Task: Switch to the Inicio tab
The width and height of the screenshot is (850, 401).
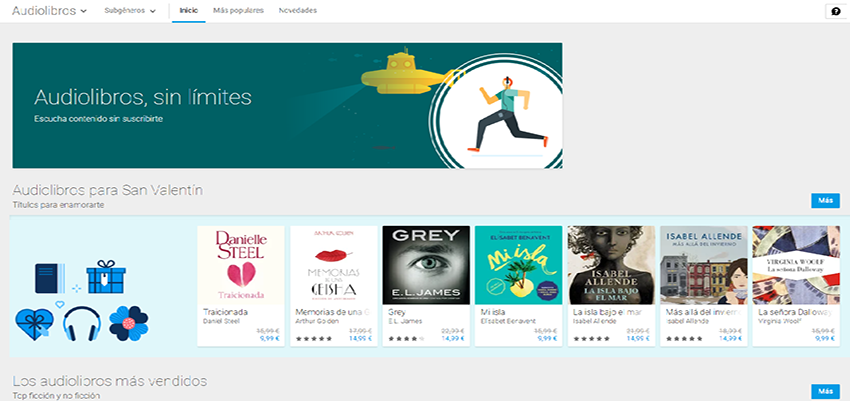Action: tap(188, 11)
